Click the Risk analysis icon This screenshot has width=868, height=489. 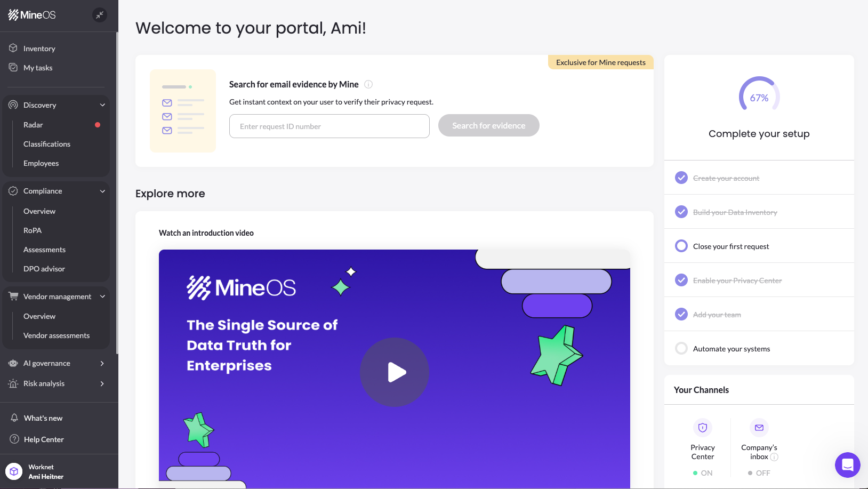pos(13,383)
